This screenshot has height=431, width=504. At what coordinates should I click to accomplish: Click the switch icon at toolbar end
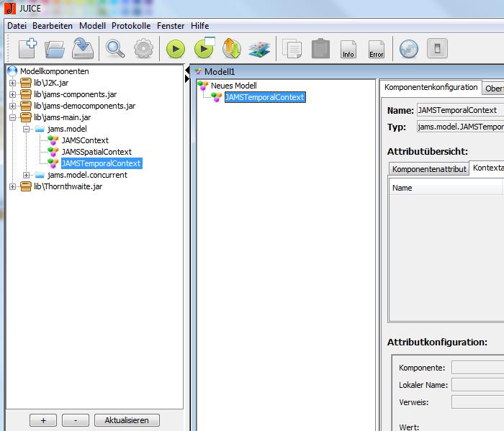pyautogui.click(x=437, y=48)
